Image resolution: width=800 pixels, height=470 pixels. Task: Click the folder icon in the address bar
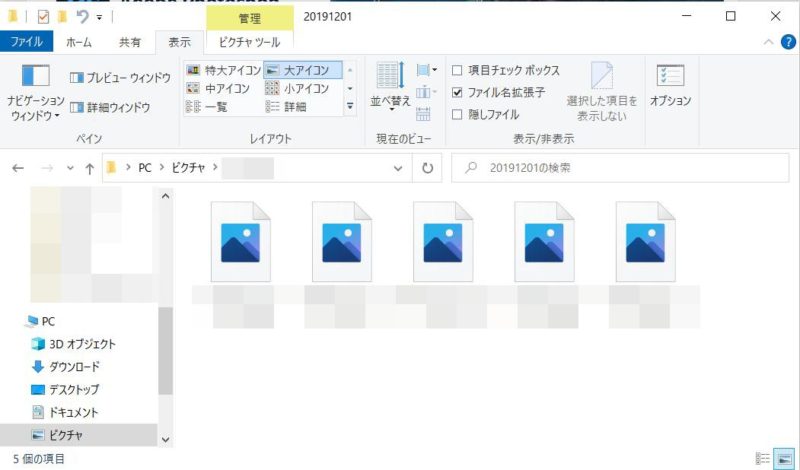point(111,167)
